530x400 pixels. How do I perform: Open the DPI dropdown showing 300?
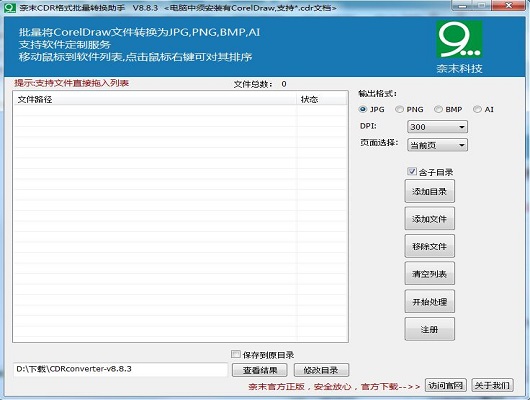point(437,127)
